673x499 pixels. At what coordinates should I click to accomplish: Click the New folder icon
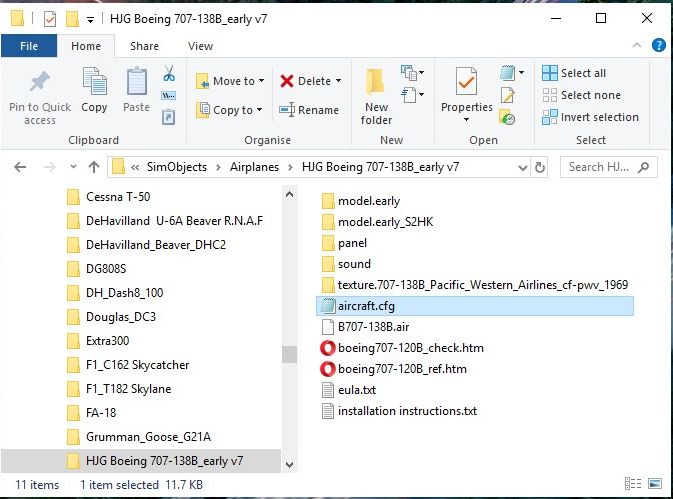click(376, 81)
